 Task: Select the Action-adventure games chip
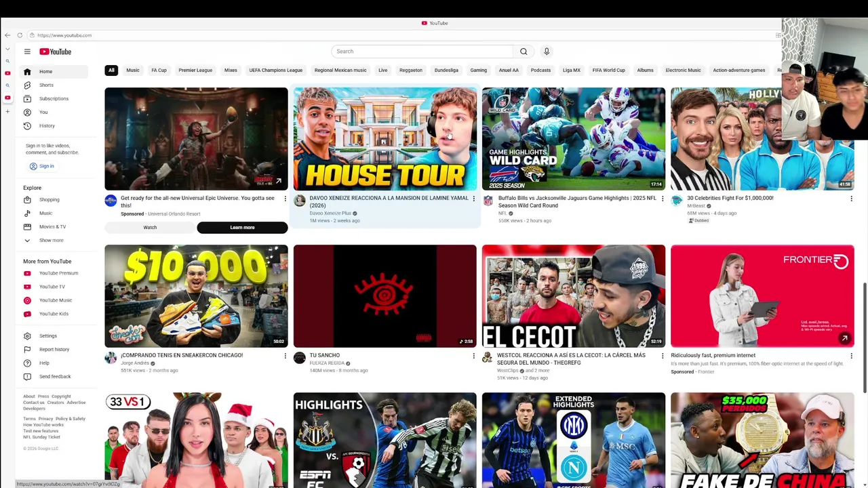(739, 70)
